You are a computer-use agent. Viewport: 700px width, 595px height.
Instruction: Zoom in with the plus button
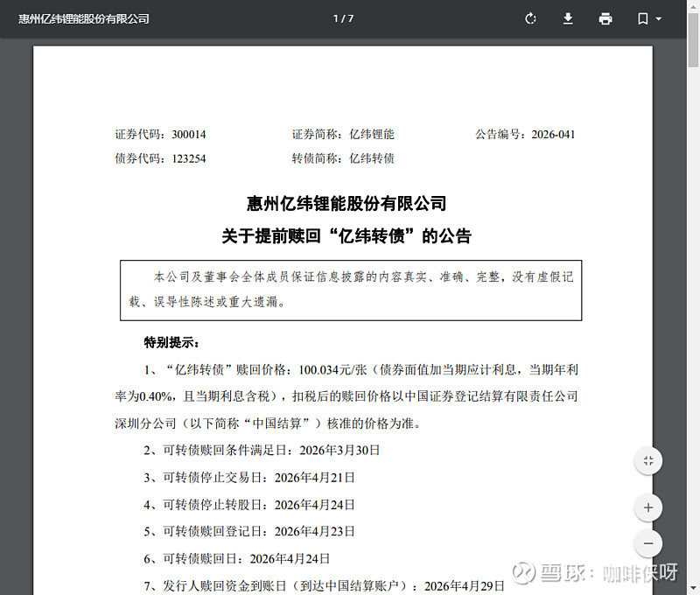click(648, 507)
